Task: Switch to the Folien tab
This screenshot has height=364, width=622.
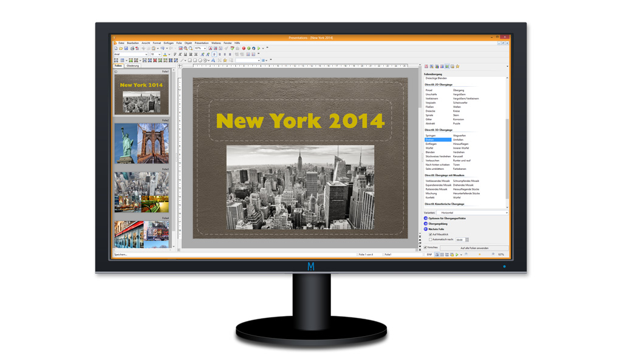Action: pyautogui.click(x=118, y=66)
